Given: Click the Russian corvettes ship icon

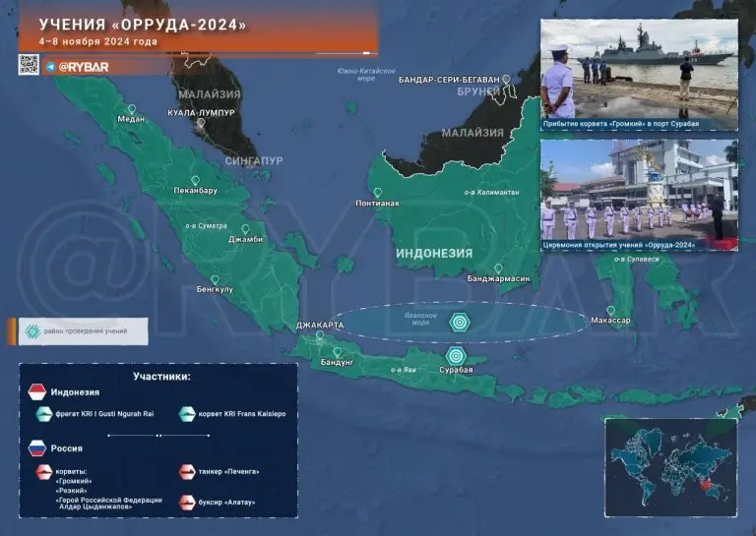Looking at the screenshot, I should (x=45, y=473).
